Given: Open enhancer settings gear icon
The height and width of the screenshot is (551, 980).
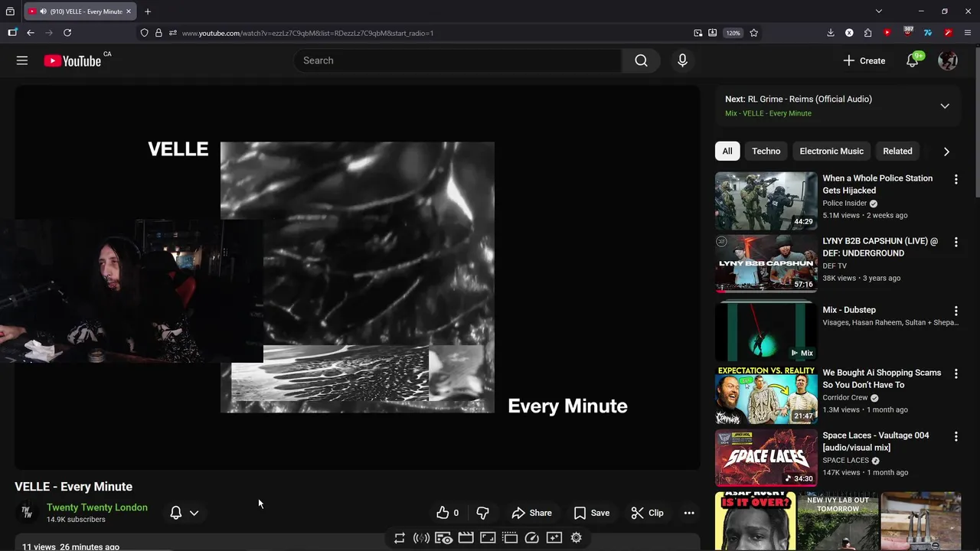Looking at the screenshot, I should 577,538.
